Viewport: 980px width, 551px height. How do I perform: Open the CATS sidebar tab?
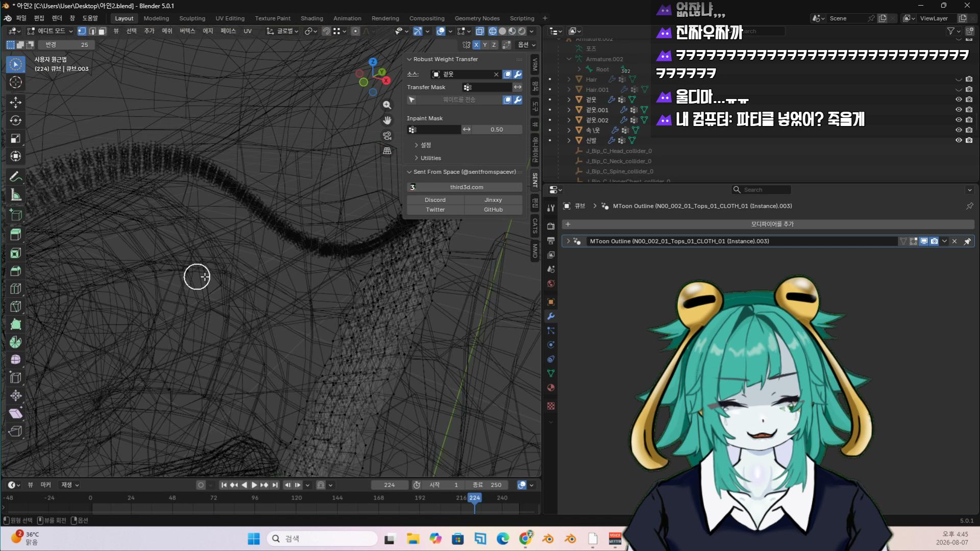pyautogui.click(x=535, y=226)
